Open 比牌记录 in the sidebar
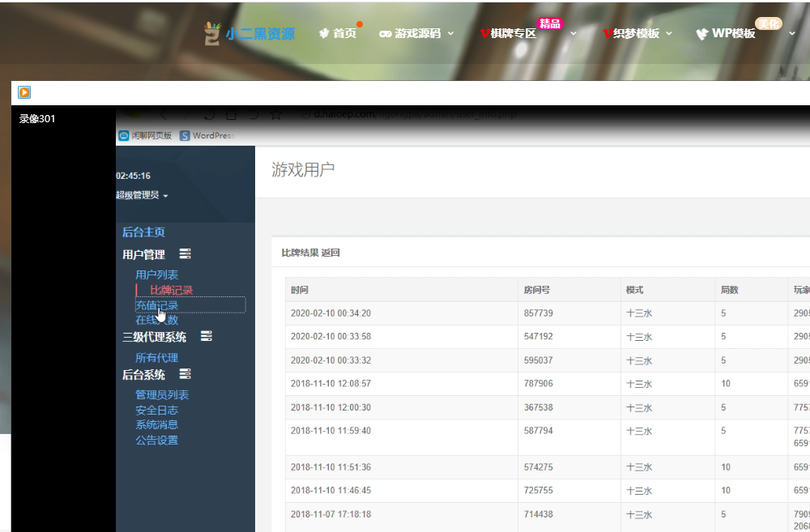Image resolution: width=810 pixels, height=532 pixels. tap(172, 290)
